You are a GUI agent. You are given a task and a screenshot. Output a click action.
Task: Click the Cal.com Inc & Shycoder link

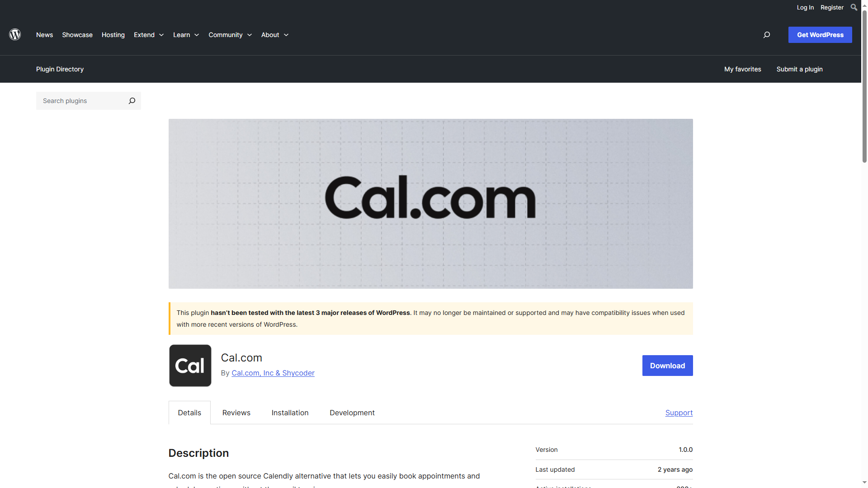273,372
